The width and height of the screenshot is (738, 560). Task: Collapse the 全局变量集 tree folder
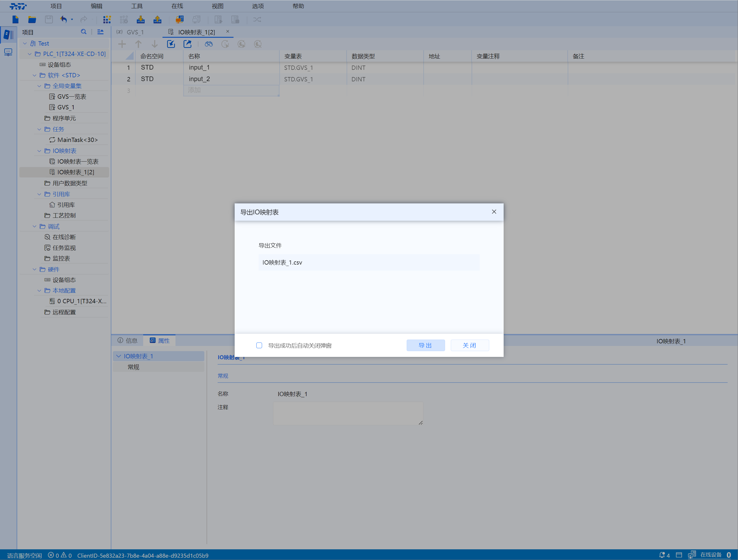[39, 86]
